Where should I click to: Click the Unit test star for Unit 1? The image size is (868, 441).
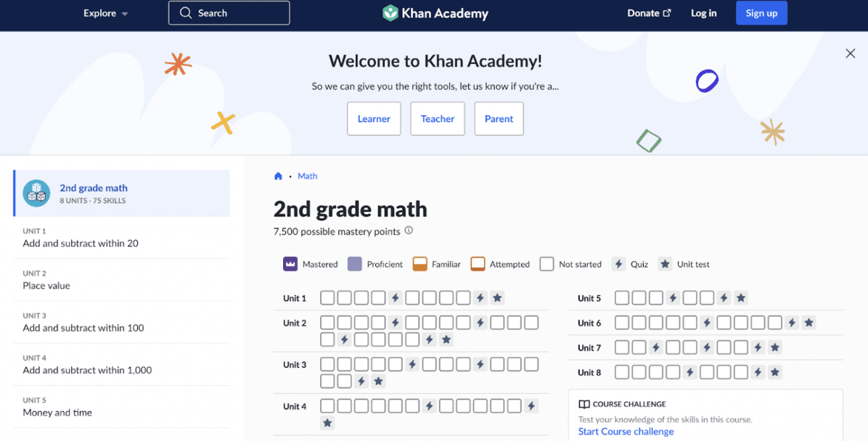click(x=497, y=297)
